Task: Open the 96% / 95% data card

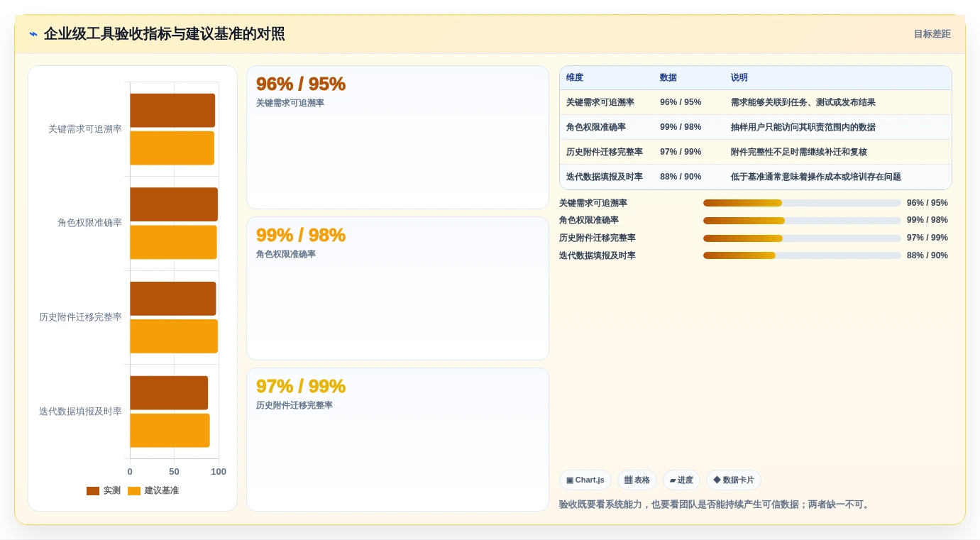Action: [x=397, y=138]
